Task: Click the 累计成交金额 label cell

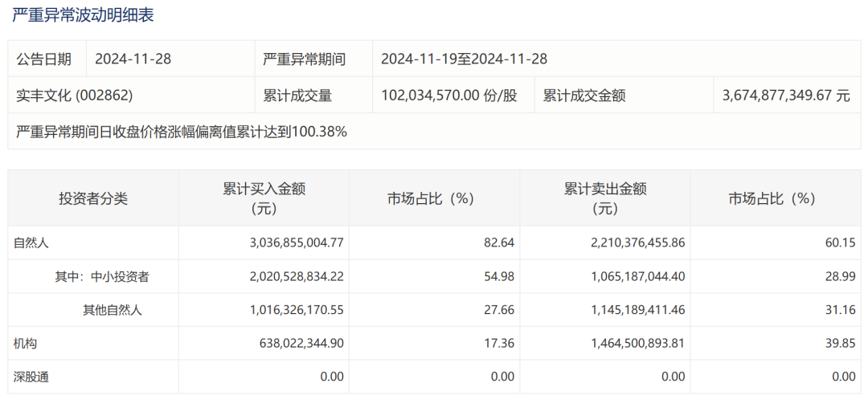Action: (x=584, y=96)
